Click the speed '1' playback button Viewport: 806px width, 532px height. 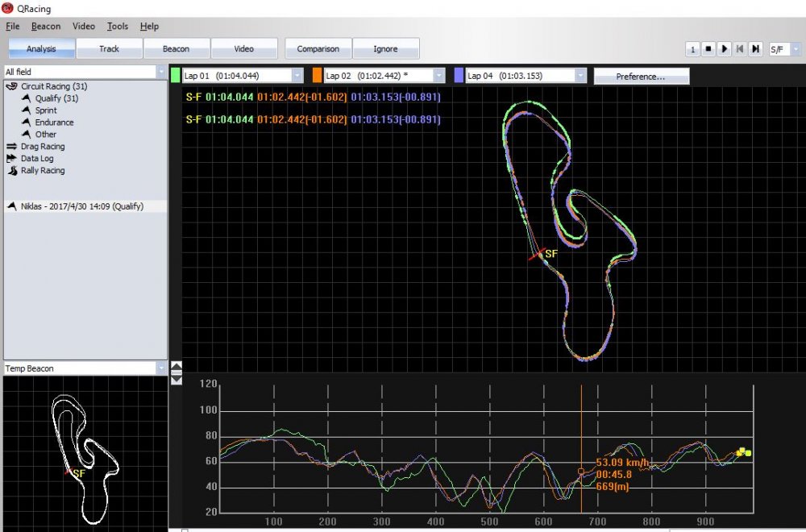pyautogui.click(x=692, y=49)
